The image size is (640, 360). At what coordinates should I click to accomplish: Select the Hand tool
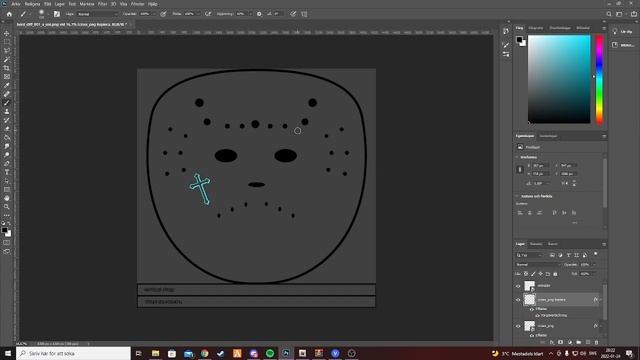pyautogui.click(x=7, y=198)
